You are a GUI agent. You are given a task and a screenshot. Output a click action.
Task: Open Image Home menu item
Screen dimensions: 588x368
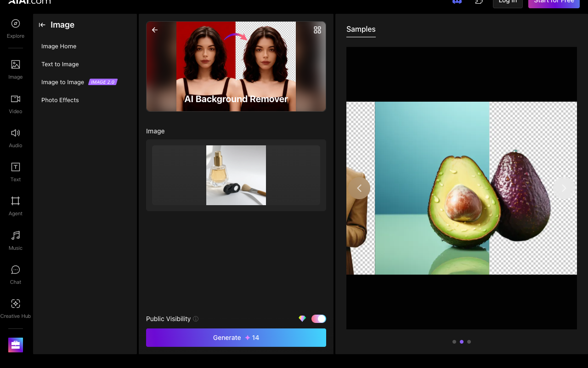coord(59,46)
